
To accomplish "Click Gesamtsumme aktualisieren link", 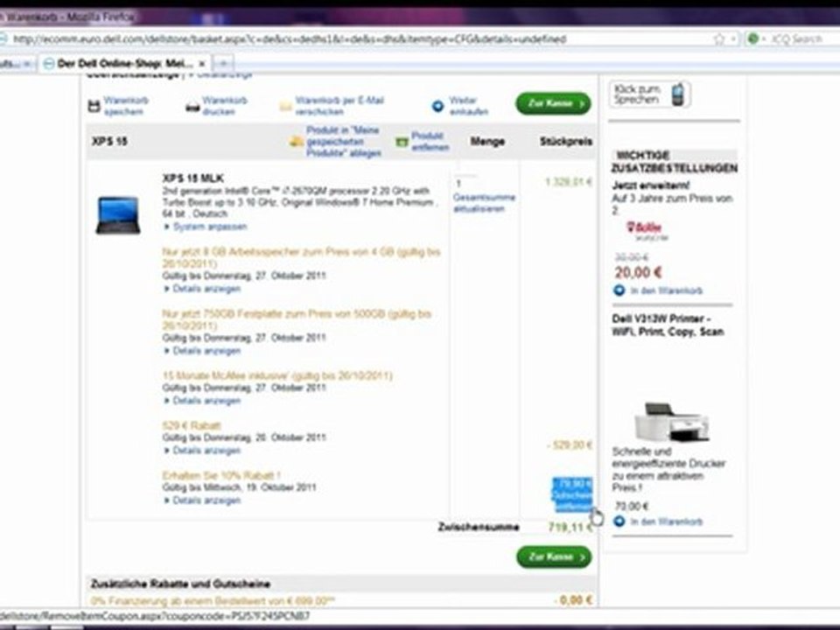I will click(x=484, y=203).
